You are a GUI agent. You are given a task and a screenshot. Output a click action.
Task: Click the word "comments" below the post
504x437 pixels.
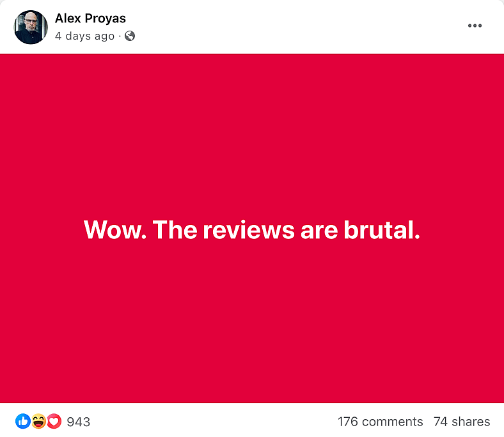pyautogui.click(x=393, y=422)
